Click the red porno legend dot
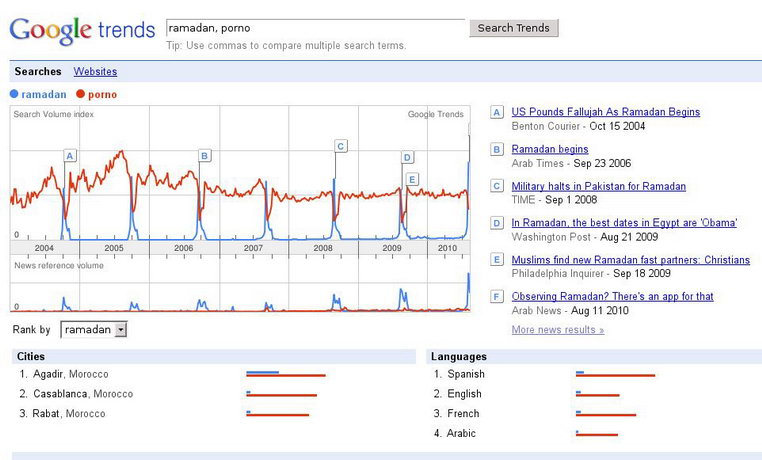Image resolution: width=762 pixels, height=460 pixels. click(81, 94)
